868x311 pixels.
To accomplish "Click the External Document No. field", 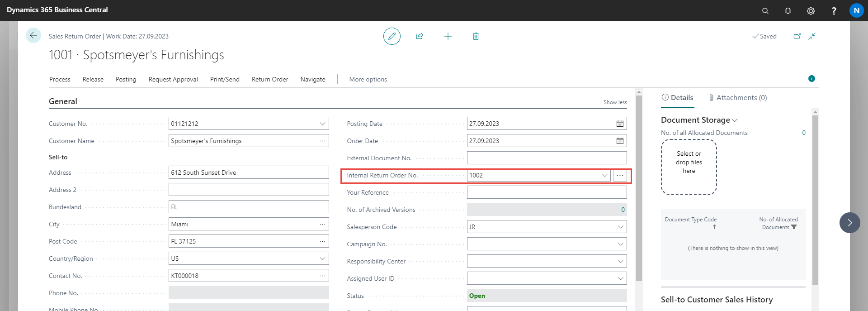I will [x=547, y=158].
